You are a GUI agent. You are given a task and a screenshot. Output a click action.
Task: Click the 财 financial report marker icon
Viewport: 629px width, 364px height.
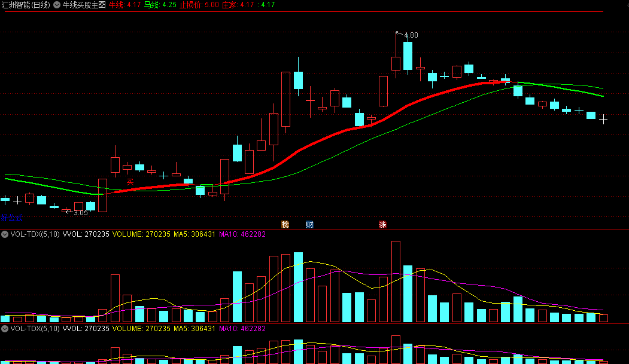[x=309, y=224]
